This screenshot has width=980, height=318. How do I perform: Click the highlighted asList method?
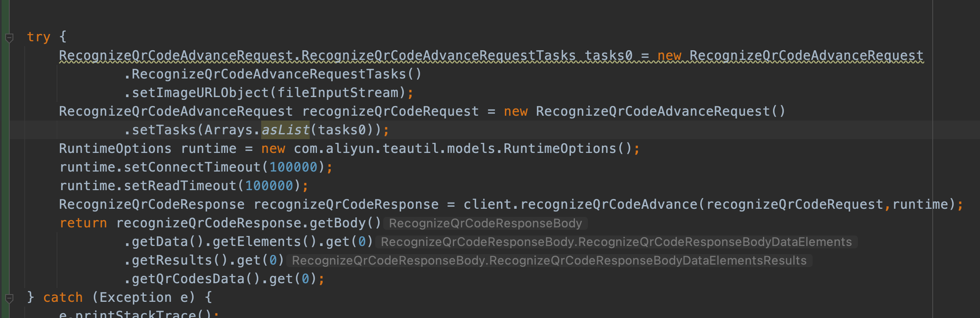pyautogui.click(x=285, y=130)
